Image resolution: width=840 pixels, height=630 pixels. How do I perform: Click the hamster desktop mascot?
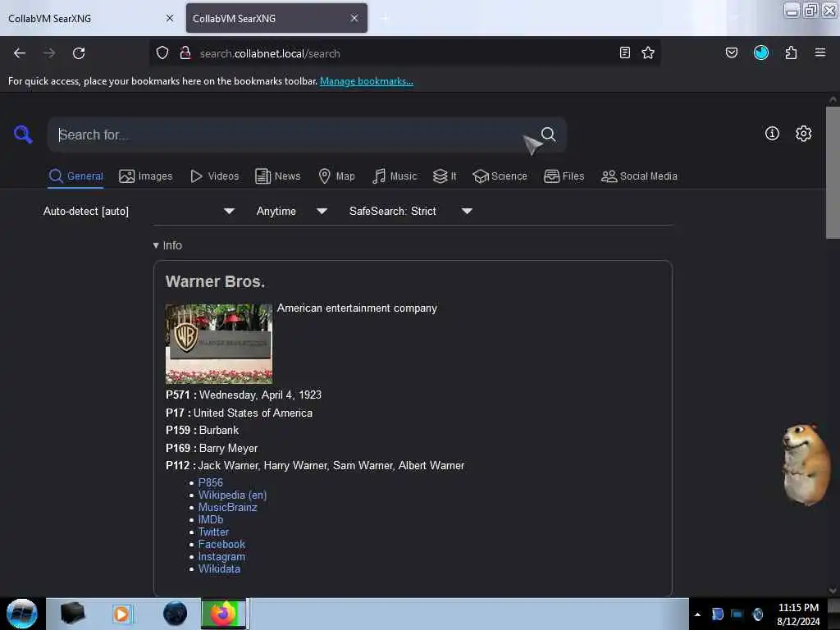[x=806, y=464]
